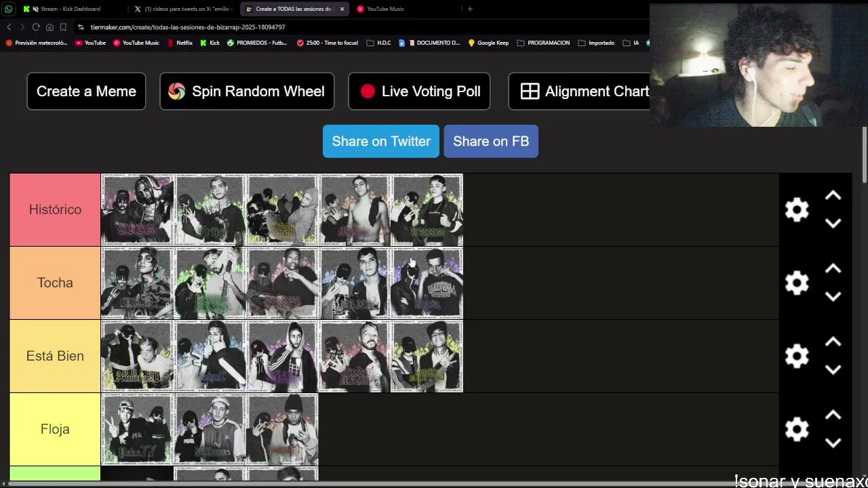Image resolution: width=868 pixels, height=488 pixels.
Task: Click the page vertical scrollbar
Action: 865,155
